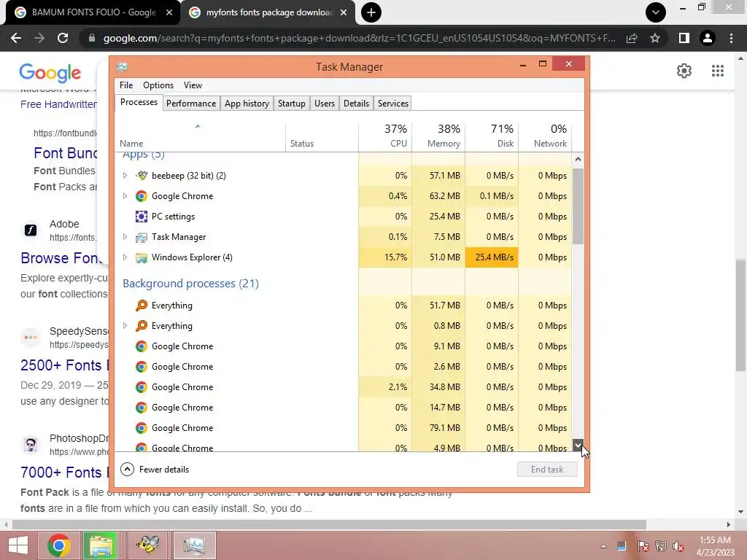Click the Task Manager process row icon

(141, 237)
